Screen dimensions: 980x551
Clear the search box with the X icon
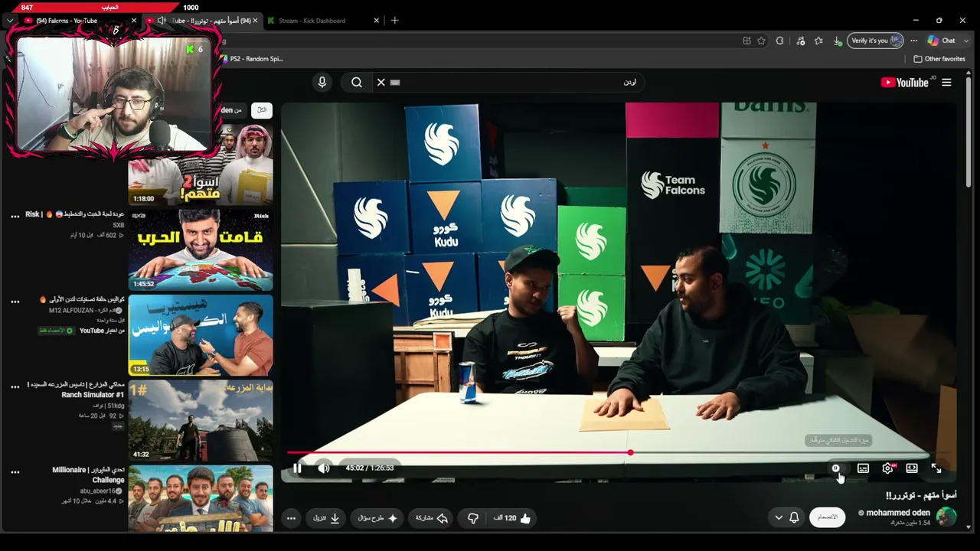pos(381,82)
